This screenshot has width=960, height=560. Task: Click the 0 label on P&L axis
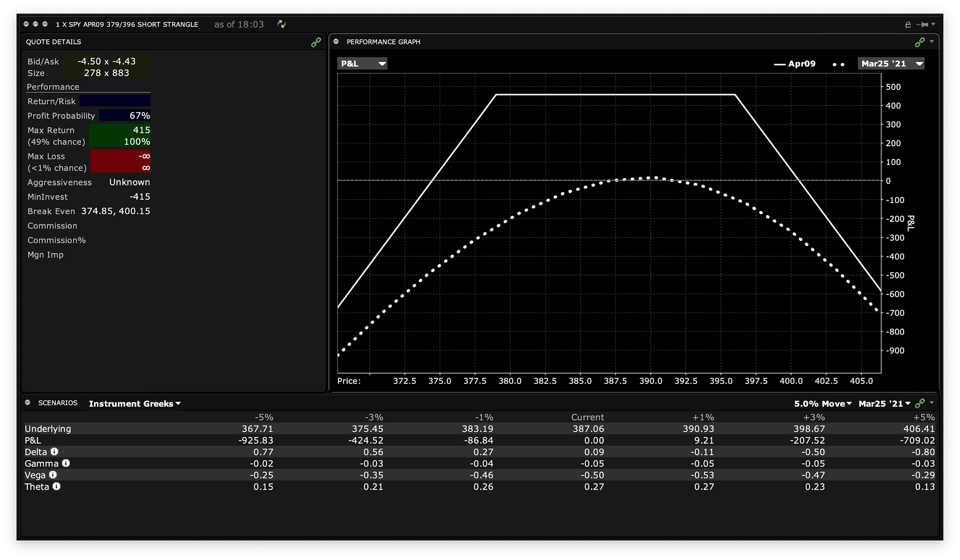coord(888,181)
